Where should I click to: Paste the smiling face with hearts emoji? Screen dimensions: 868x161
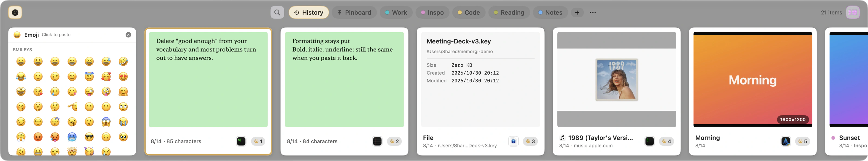click(106, 77)
